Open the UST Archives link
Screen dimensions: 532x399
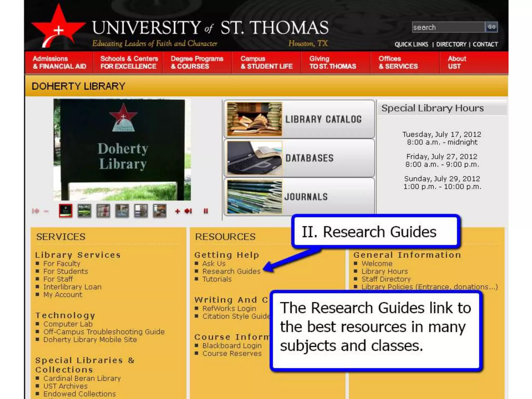click(65, 386)
